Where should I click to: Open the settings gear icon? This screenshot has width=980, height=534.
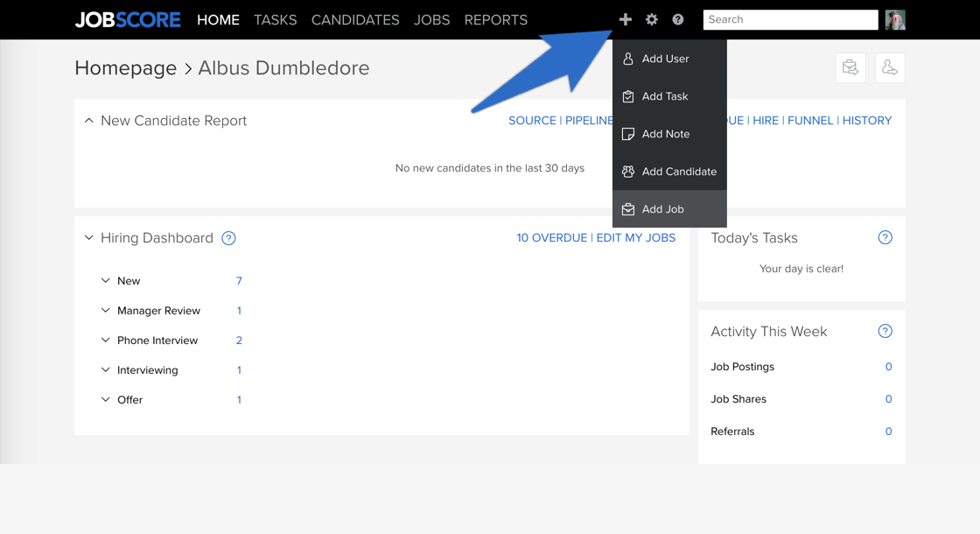point(651,19)
